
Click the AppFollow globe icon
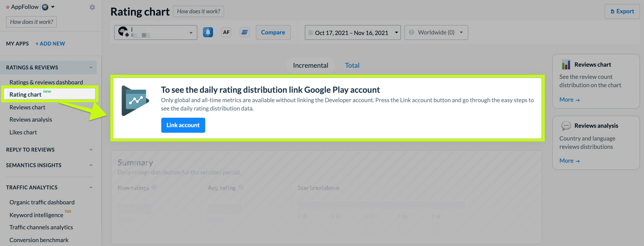(45, 7)
